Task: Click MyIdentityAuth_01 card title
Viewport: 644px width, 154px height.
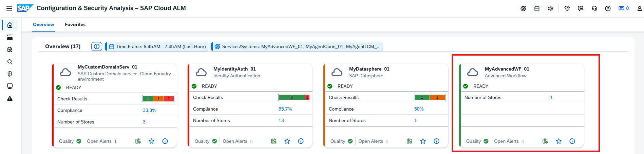Action: 234,69
